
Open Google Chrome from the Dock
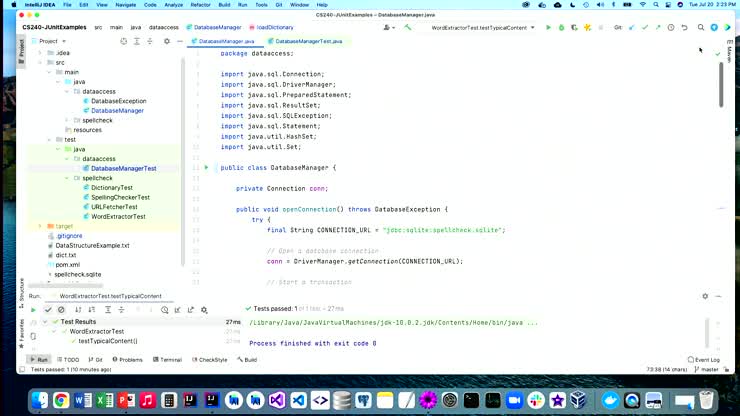[61, 400]
